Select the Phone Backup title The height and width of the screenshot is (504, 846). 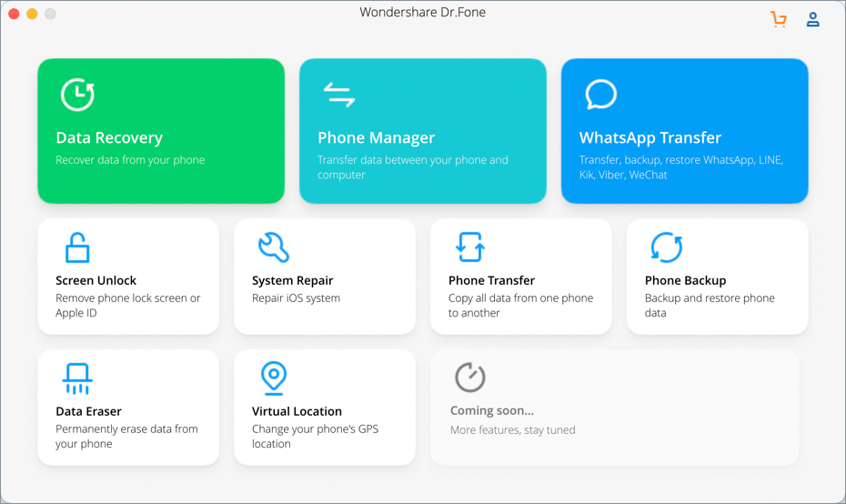[685, 280]
